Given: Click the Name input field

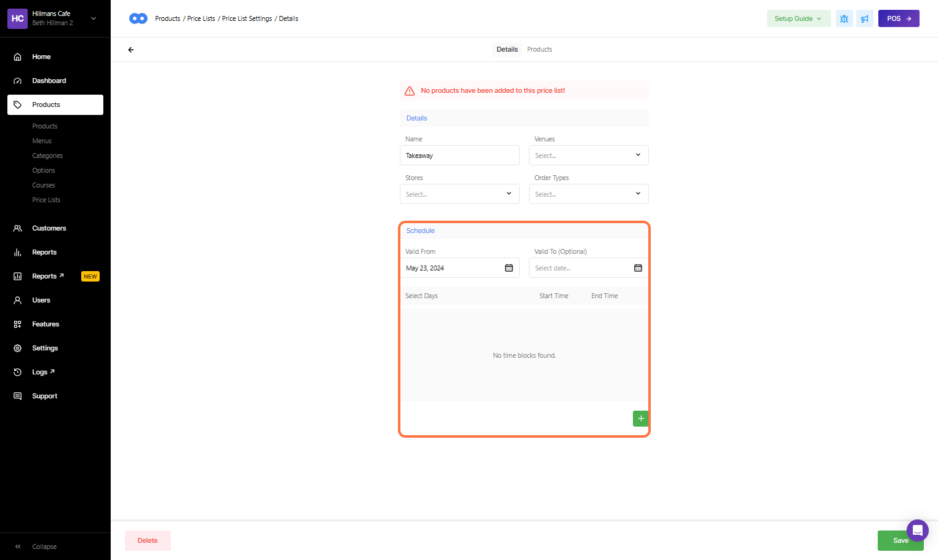Looking at the screenshot, I should click(x=459, y=156).
